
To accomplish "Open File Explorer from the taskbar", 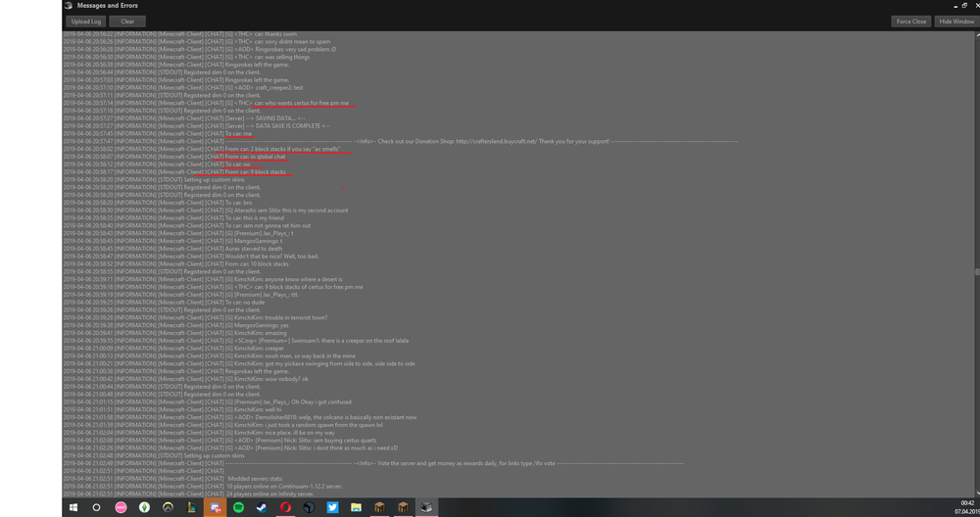I will tap(356, 508).
